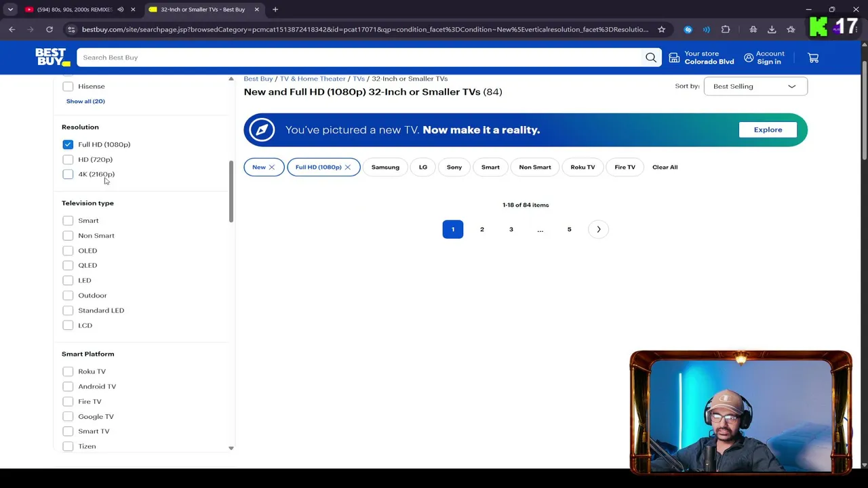Remove the New filter chip
The image size is (868, 488).
coord(271,167)
